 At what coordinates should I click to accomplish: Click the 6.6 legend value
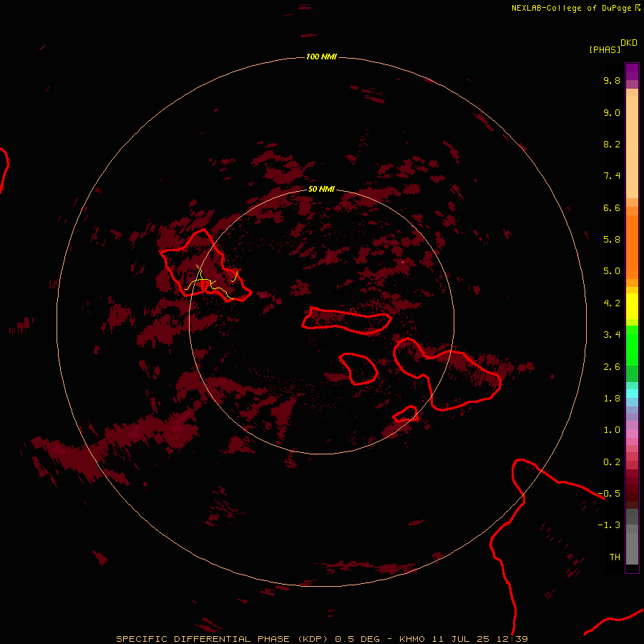coord(612,208)
